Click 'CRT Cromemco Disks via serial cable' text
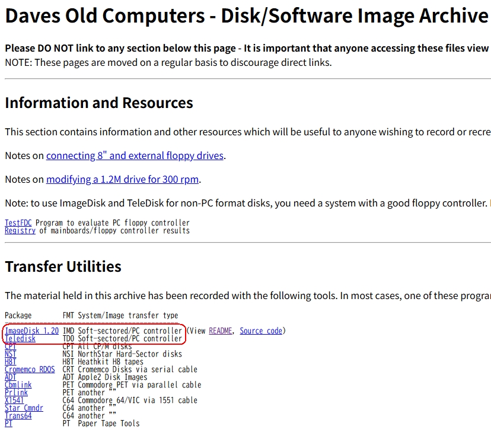Image resolution: width=491 pixels, height=448 pixels. 130,369
